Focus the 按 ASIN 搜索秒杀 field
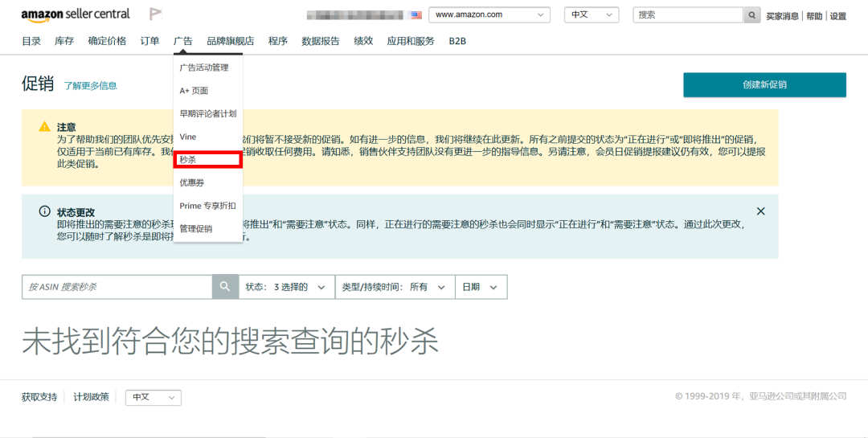868x438 pixels. tap(117, 287)
